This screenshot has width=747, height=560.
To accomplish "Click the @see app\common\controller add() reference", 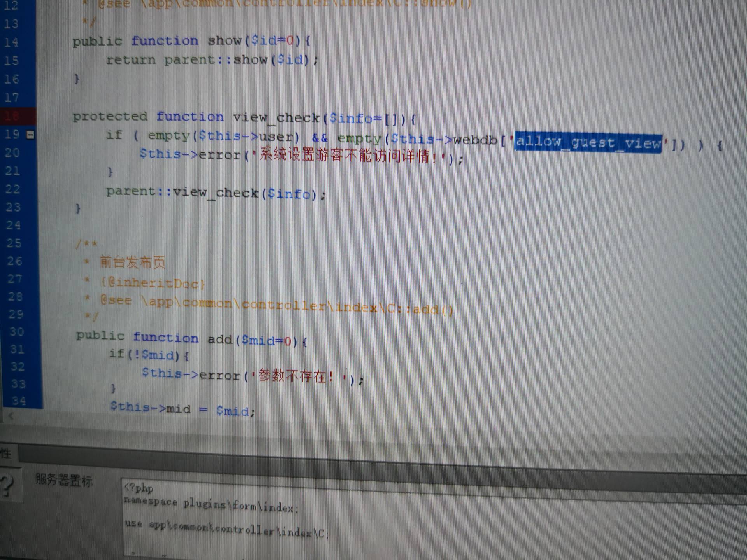I will pyautogui.click(x=276, y=305).
